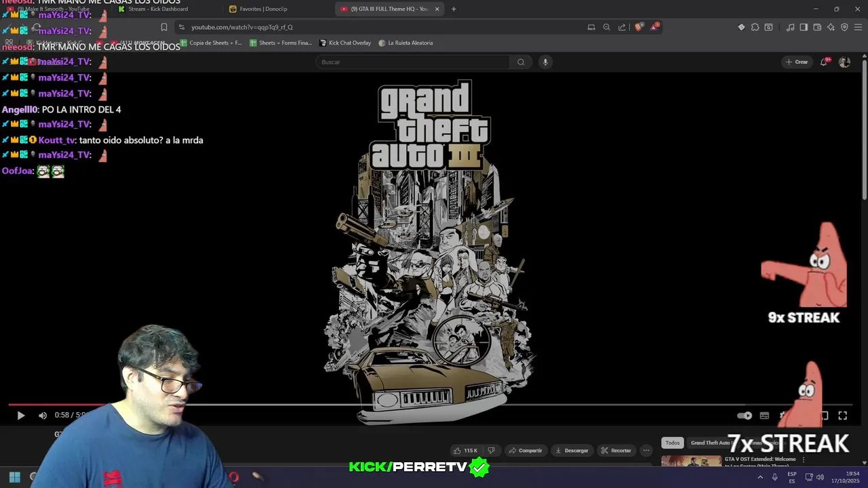This screenshot has width=868, height=488.
Task: Click the share page icon in address bar
Action: pyautogui.click(x=622, y=27)
